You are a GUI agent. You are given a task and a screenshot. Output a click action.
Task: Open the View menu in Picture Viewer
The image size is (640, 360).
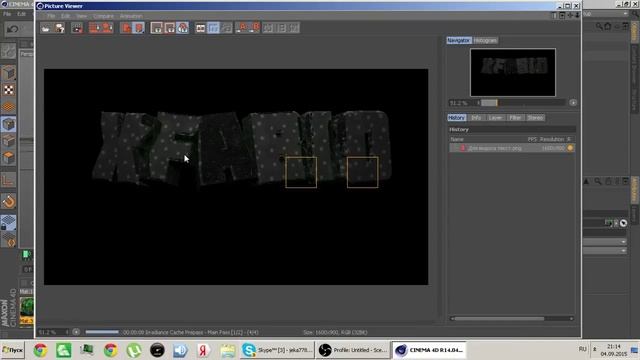82,16
